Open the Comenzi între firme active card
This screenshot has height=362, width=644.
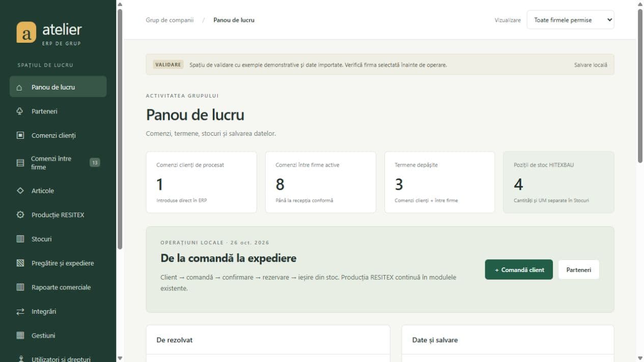pos(321,182)
